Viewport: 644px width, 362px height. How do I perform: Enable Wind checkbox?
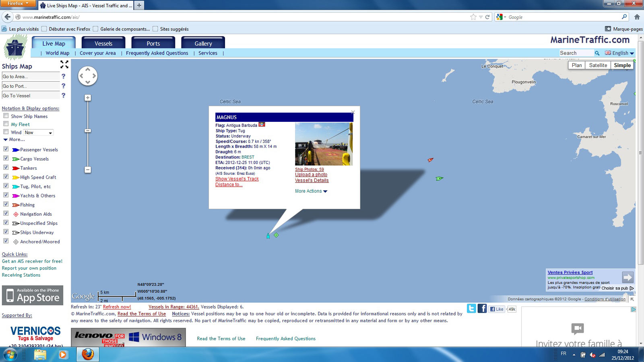point(6,132)
